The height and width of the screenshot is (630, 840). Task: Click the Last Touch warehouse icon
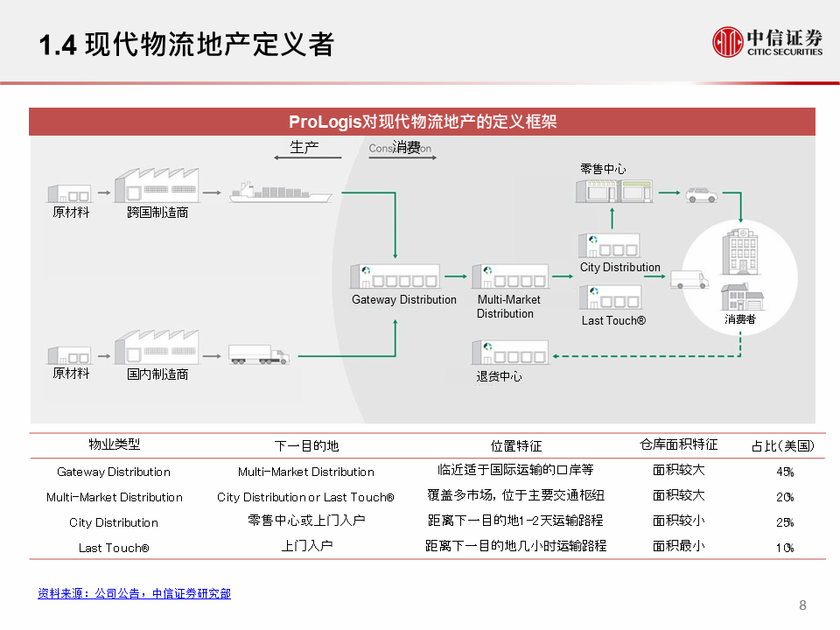click(x=610, y=297)
